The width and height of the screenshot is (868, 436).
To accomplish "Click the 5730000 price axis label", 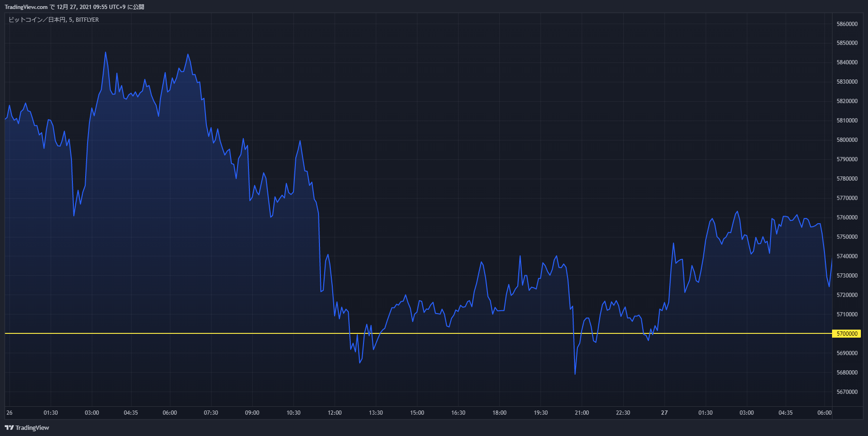I will [847, 276].
